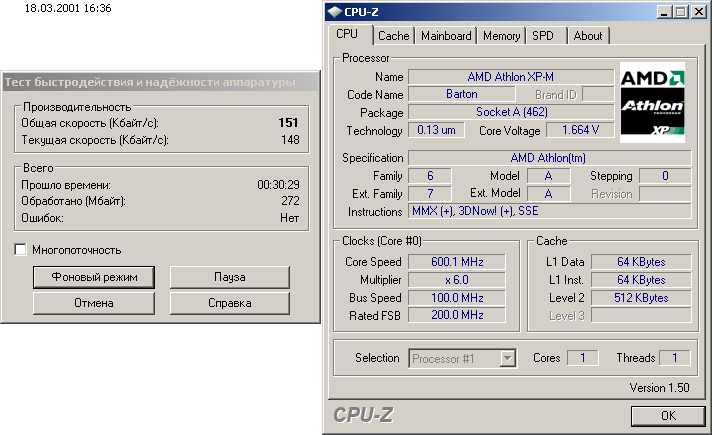Minimize the CPU-Z window
Image resolution: width=712 pixels, height=435 pixels.
pos(664,12)
